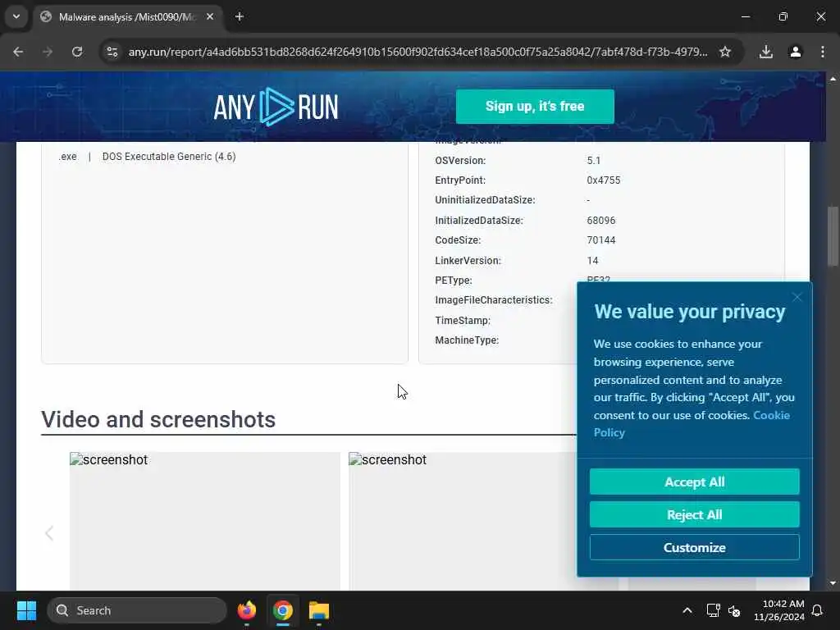Open File Explorer from the taskbar
The width and height of the screenshot is (840, 630).
pos(319,610)
